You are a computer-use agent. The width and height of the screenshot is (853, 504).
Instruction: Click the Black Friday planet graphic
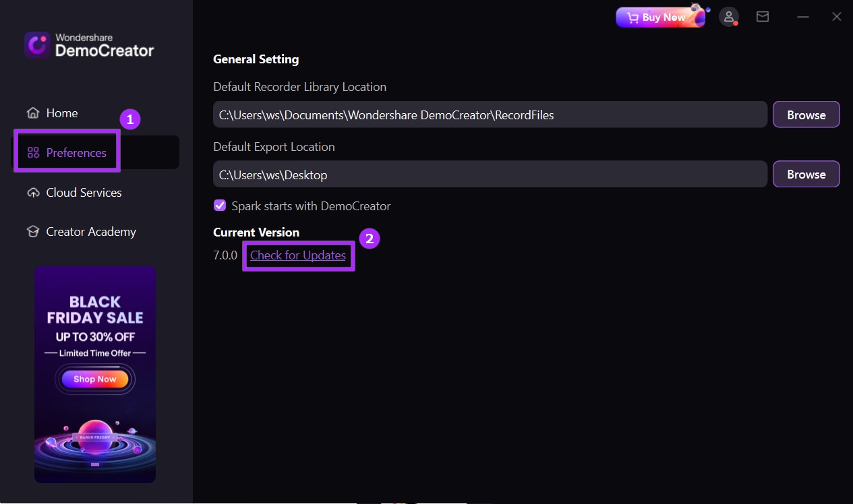pos(95,435)
